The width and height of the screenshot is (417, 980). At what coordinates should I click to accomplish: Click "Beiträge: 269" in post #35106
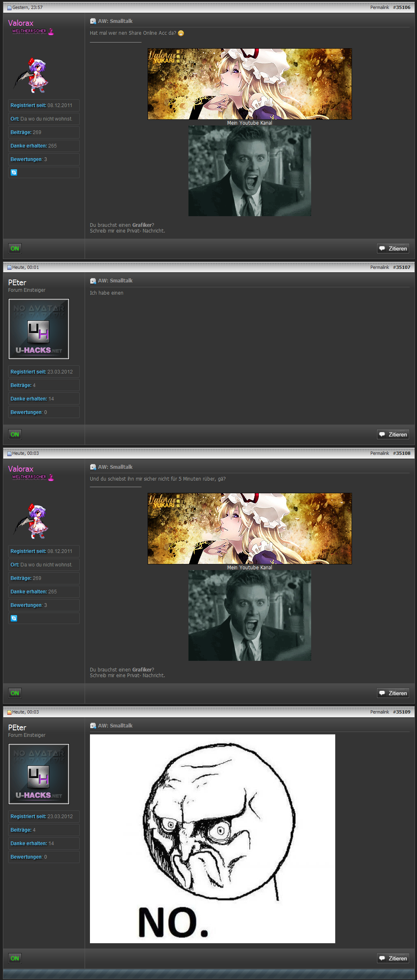click(44, 132)
